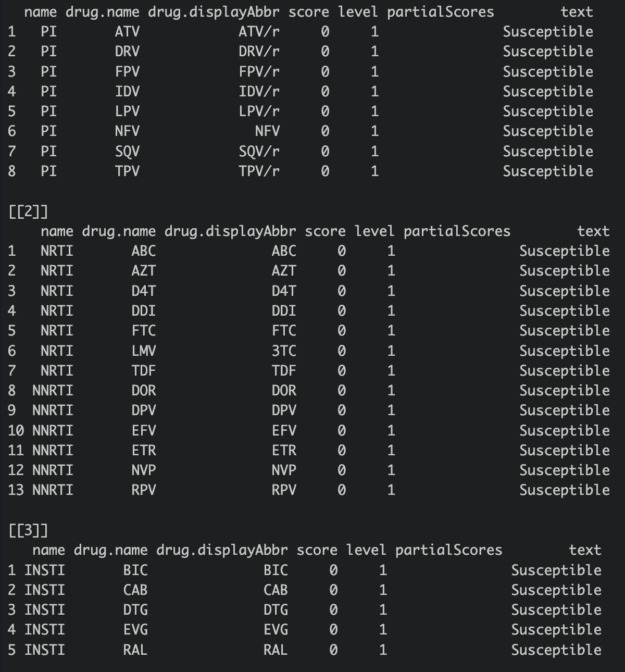Click partialScores header in the INSTI table
Viewport: 625px width, 672px height.
(448, 550)
